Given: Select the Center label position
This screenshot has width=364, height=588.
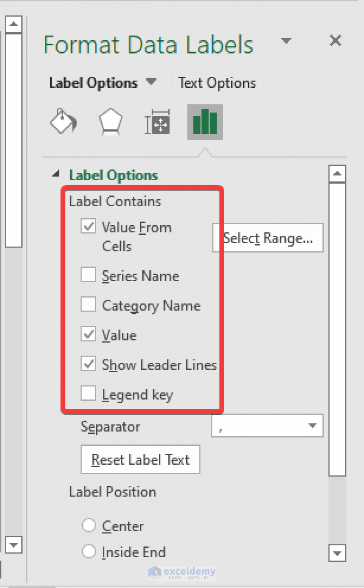Looking at the screenshot, I should tap(89, 525).
